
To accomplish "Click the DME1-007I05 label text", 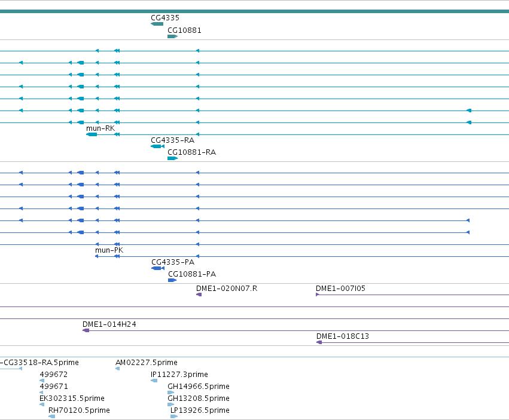I will (340, 289).
